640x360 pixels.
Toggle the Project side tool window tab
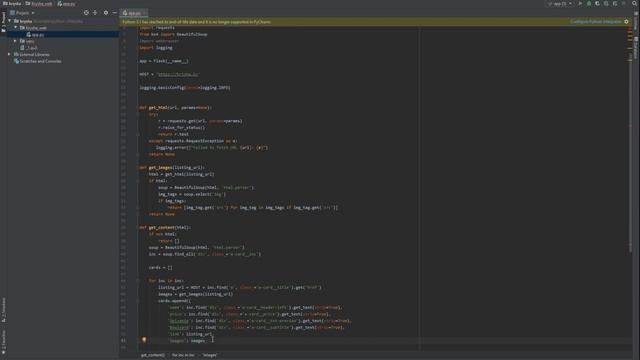pyautogui.click(x=3, y=22)
